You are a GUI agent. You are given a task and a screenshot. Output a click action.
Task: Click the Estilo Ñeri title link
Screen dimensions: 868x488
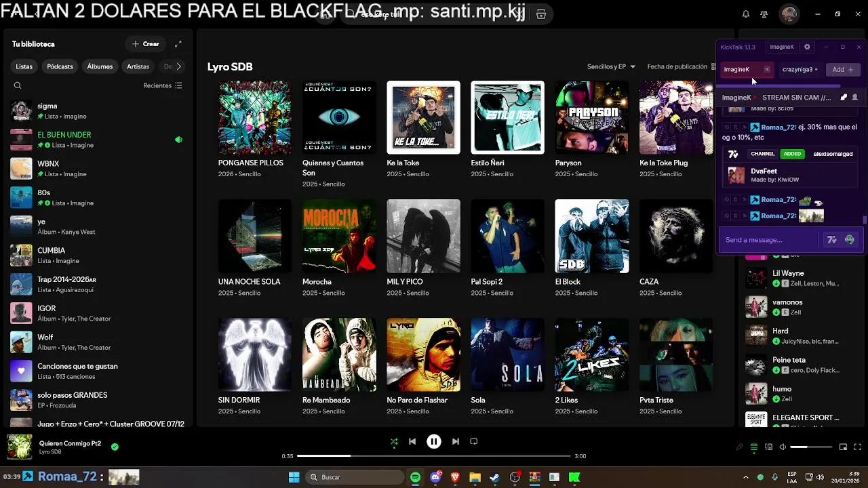pyautogui.click(x=488, y=163)
